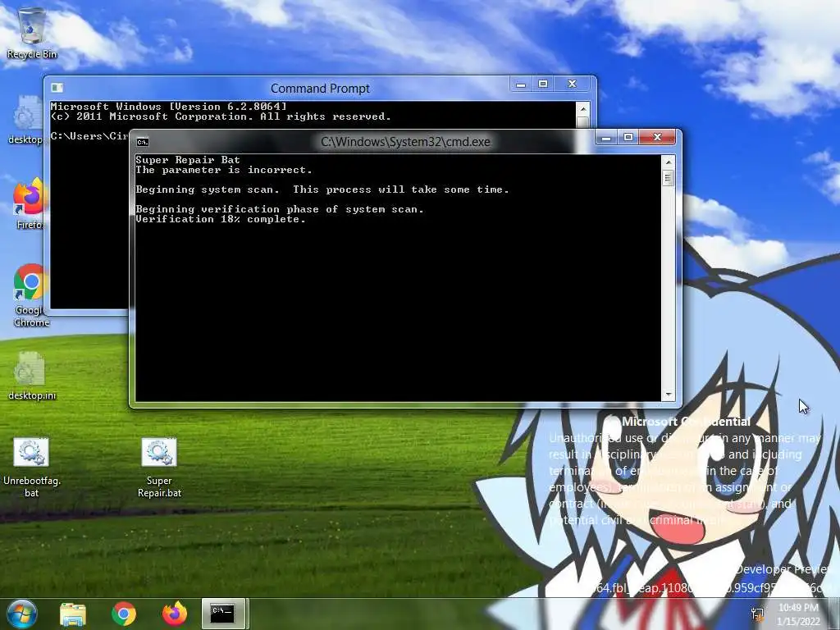840x630 pixels.
Task: Maximize the cmd.exe window
Action: [628, 138]
